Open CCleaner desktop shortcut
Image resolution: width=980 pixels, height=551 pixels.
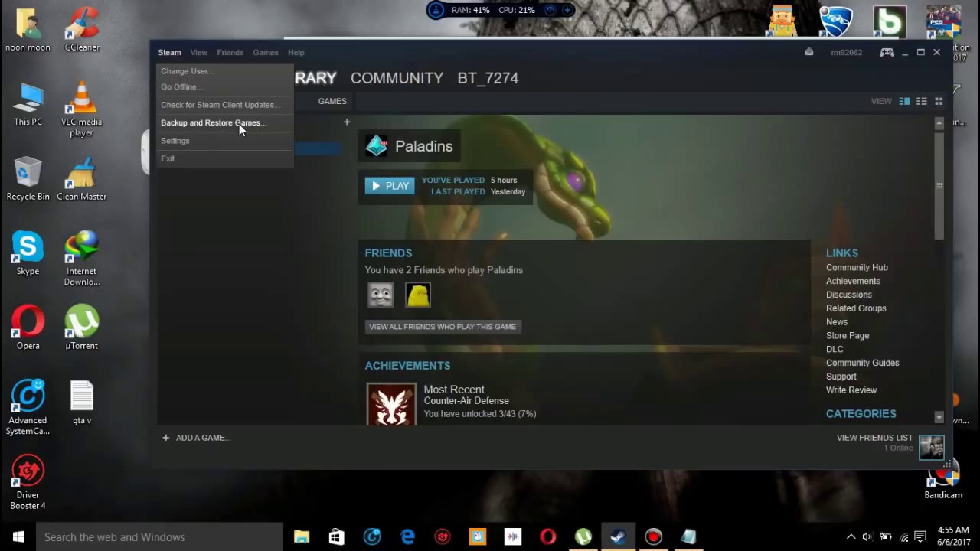82,29
